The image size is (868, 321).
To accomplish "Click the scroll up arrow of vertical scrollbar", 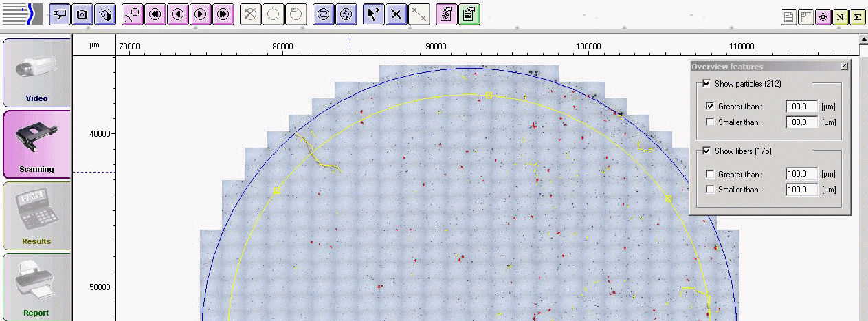I will (x=863, y=40).
